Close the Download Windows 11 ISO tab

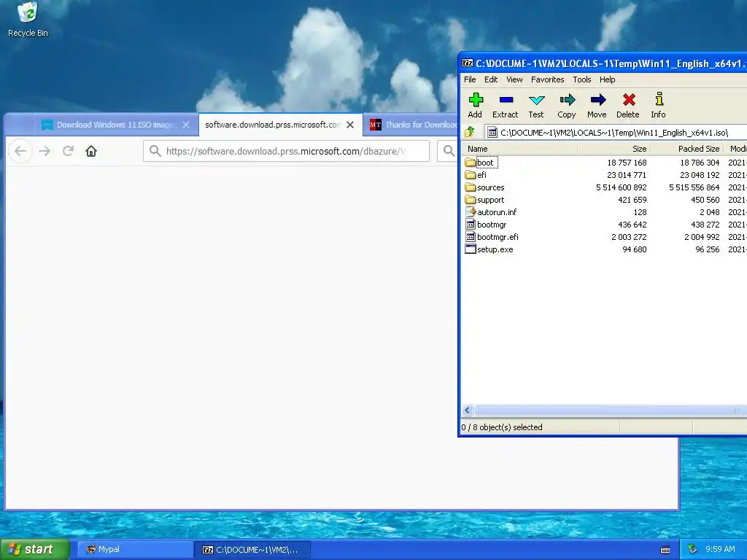point(186,125)
